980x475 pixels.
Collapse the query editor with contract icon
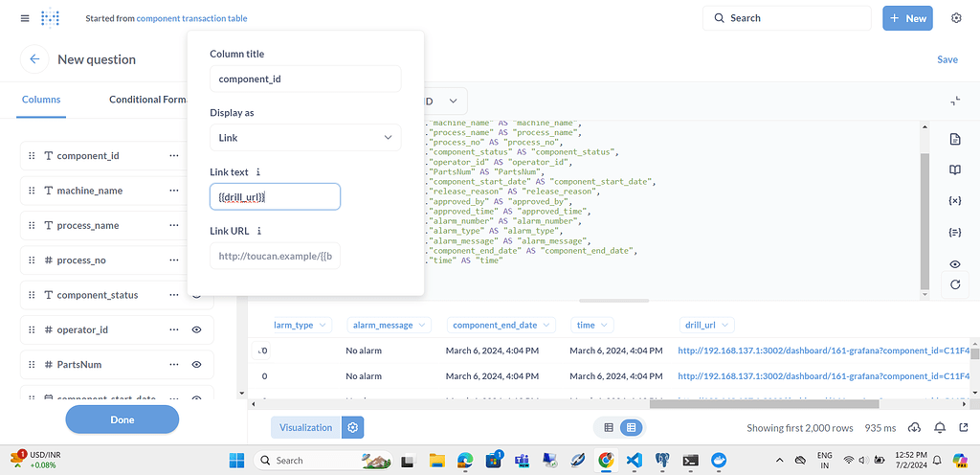(955, 101)
